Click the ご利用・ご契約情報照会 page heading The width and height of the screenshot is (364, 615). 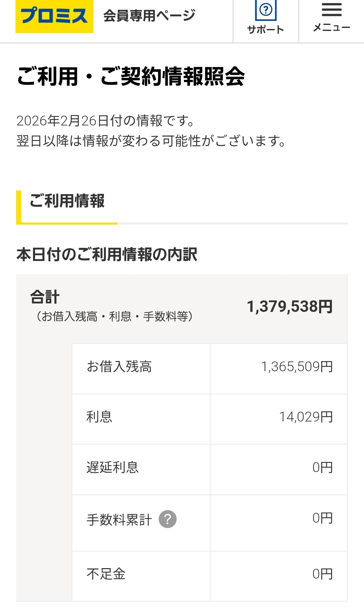coord(131,76)
